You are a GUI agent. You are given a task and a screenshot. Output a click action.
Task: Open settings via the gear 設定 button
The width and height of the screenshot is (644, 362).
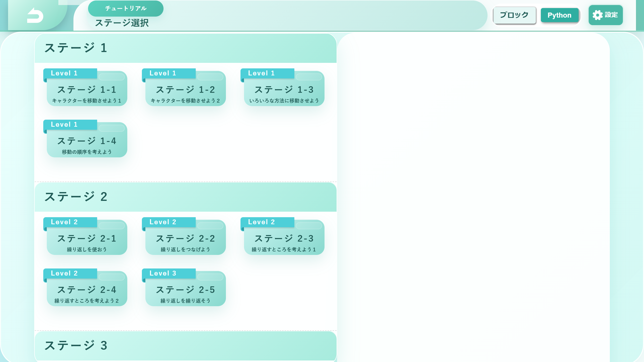(x=606, y=15)
